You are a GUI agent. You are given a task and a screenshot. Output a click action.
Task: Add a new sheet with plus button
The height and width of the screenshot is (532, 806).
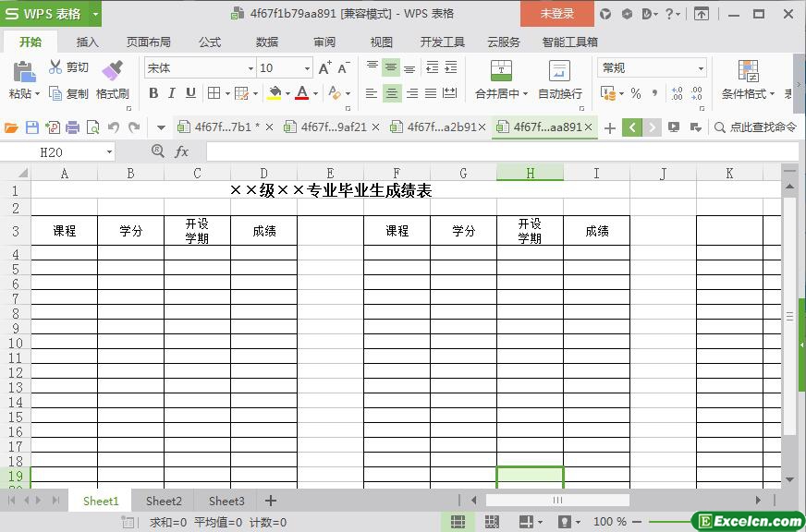click(x=271, y=501)
